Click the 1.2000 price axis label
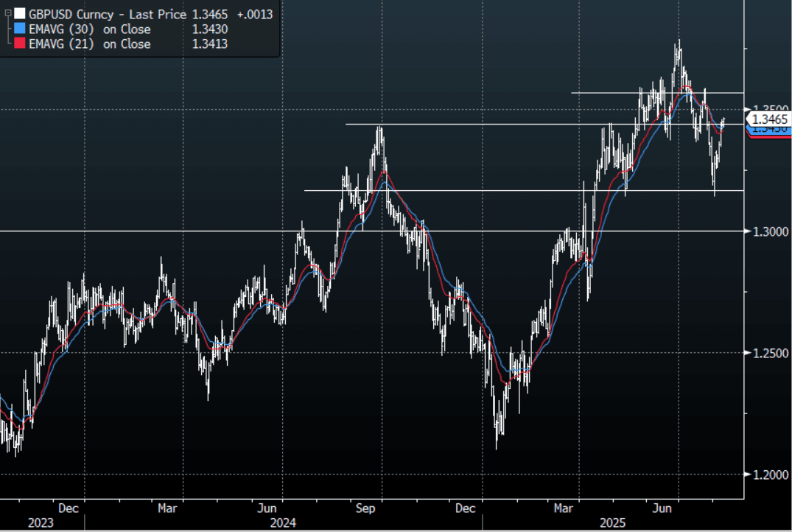792x532 pixels. point(771,475)
